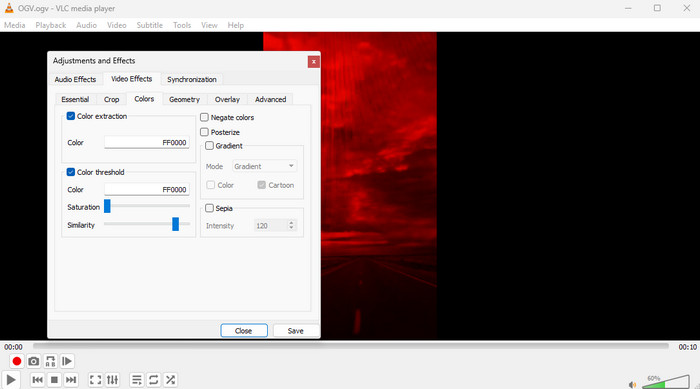700x389 pixels.
Task: Disable the Color threshold checkbox
Action: click(71, 172)
